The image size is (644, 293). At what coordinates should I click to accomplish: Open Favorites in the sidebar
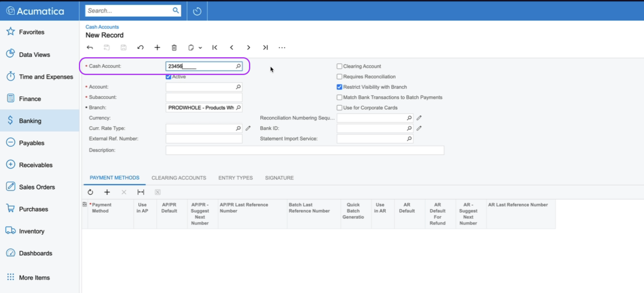click(40, 32)
